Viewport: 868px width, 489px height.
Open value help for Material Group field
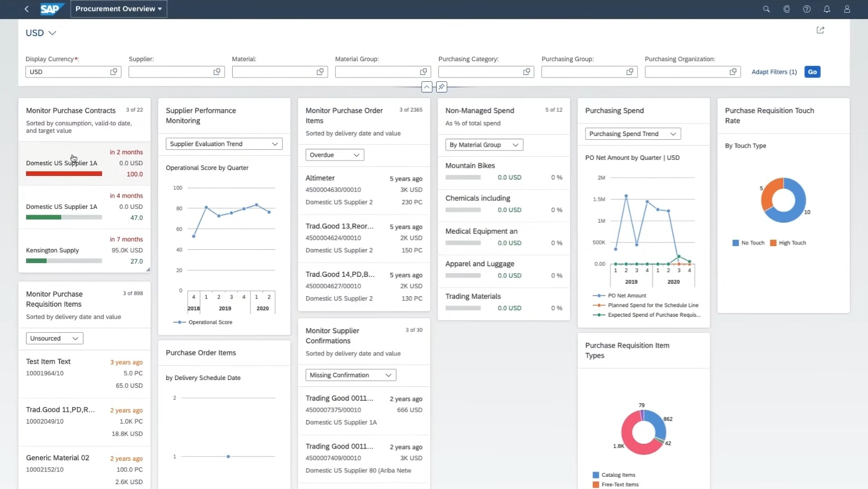423,72
